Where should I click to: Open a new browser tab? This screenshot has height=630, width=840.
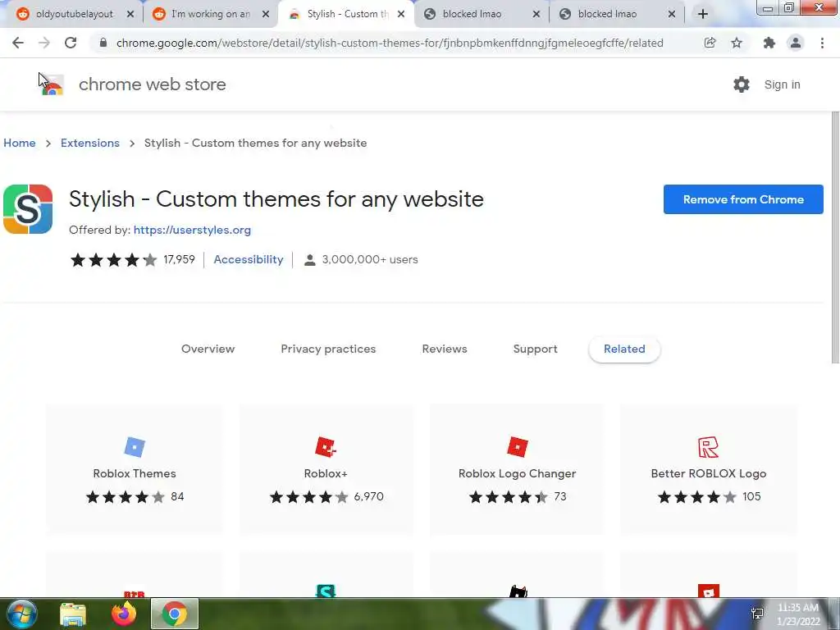point(703,14)
